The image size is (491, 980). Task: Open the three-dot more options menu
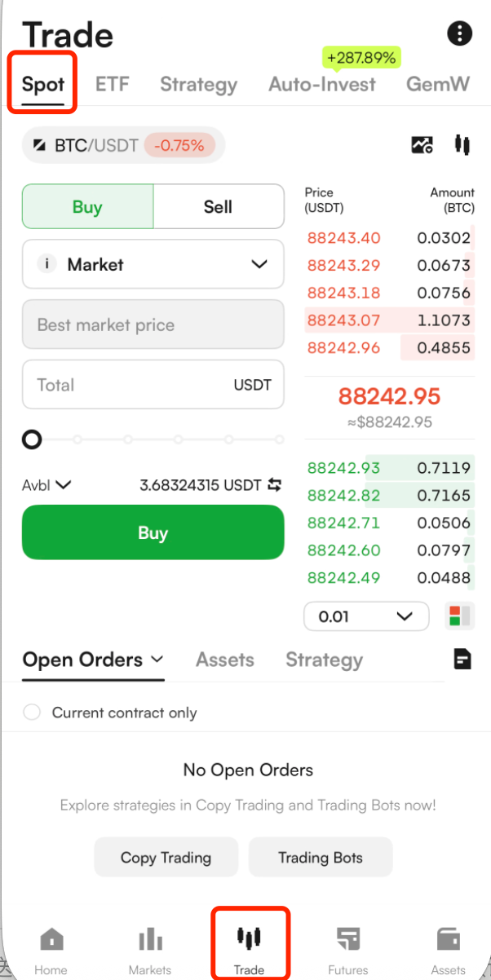point(460,33)
